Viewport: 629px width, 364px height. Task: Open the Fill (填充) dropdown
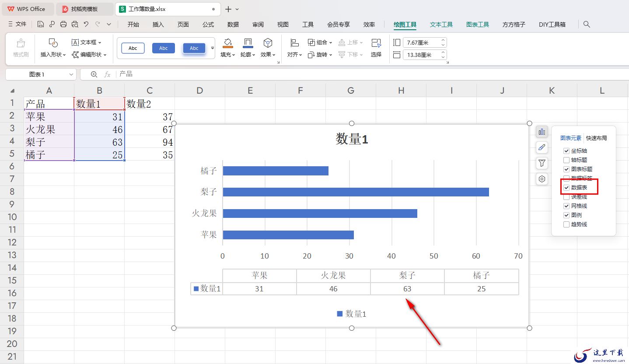[228, 55]
